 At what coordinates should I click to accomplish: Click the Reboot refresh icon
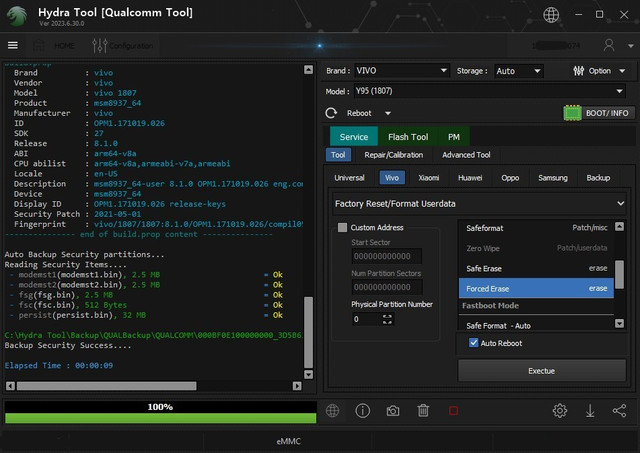coord(331,113)
